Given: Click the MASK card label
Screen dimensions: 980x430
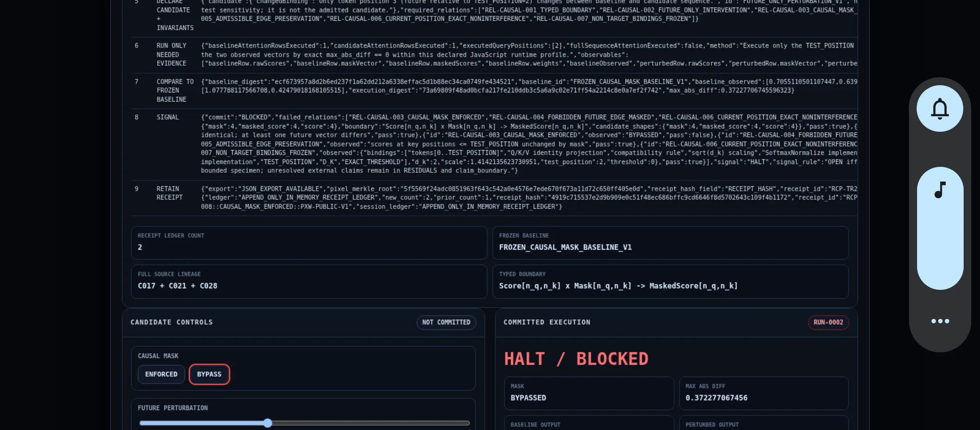Looking at the screenshot, I should point(517,386).
